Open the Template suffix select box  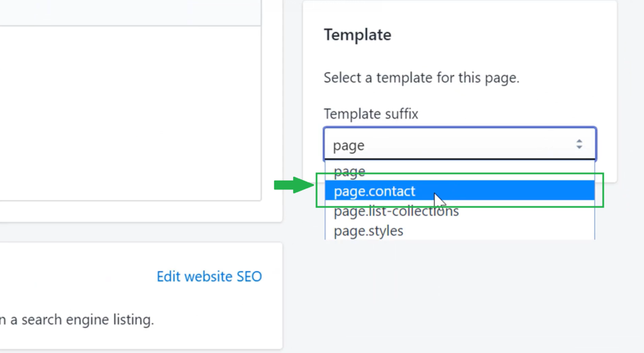click(460, 144)
